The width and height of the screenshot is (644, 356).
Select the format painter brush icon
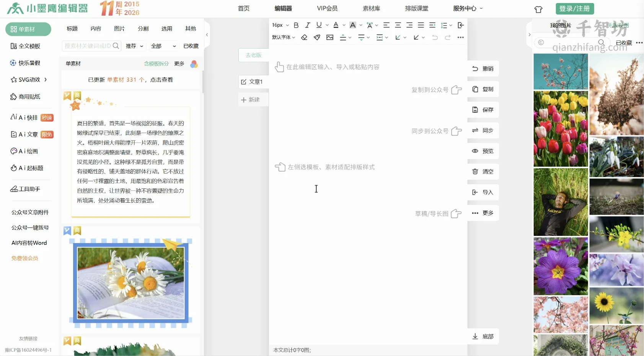click(x=317, y=37)
